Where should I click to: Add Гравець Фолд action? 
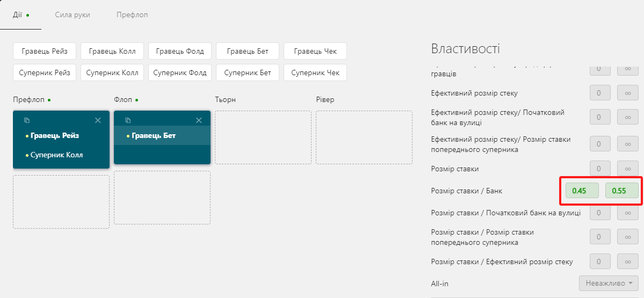point(180,52)
